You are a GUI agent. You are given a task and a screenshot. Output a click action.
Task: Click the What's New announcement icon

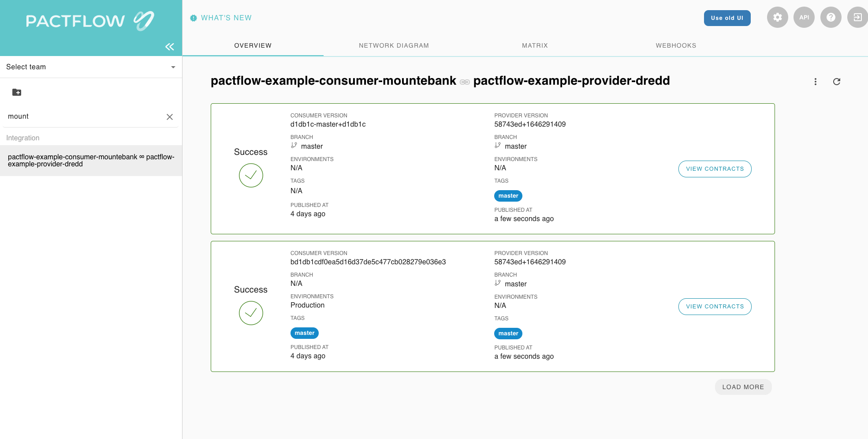coord(193,18)
